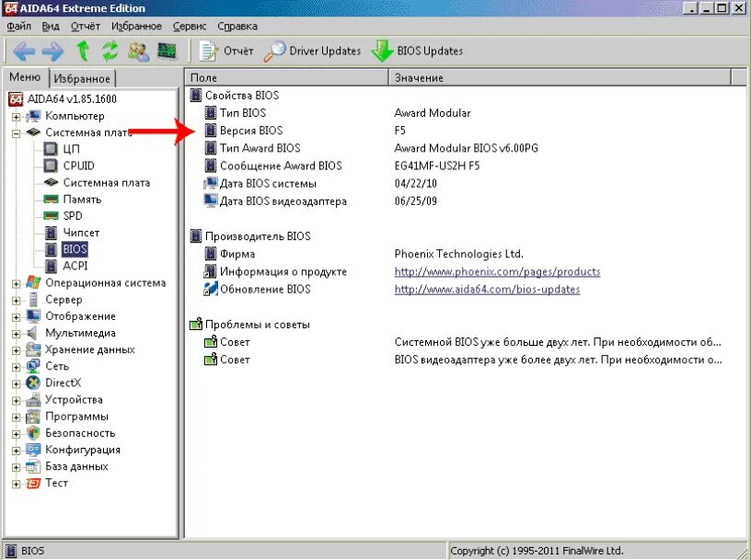Expand the Хранение данных node
Image resolution: width=751 pixels, height=560 pixels.
coord(16,351)
